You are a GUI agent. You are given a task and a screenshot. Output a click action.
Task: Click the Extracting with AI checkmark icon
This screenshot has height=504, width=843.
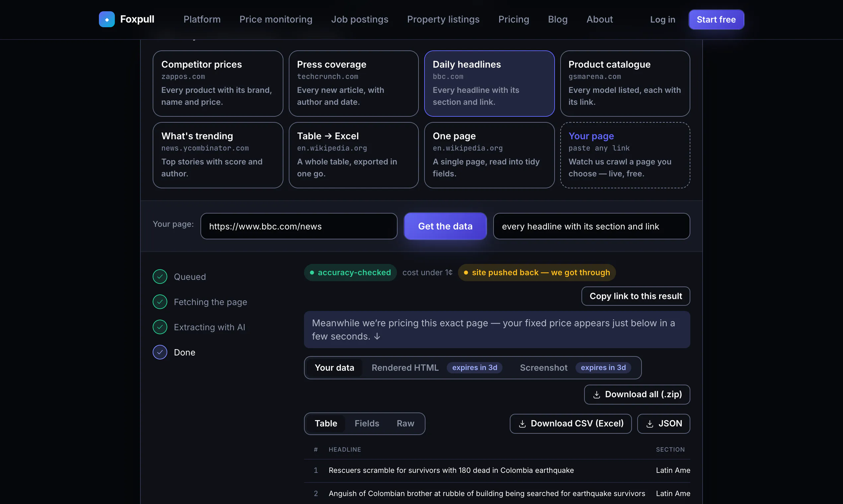160,327
